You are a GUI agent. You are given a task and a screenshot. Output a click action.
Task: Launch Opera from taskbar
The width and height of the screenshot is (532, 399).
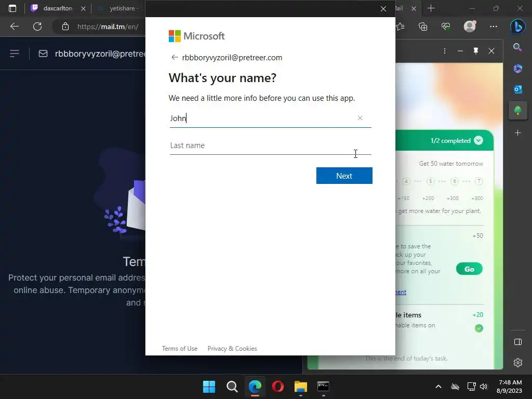point(278,387)
